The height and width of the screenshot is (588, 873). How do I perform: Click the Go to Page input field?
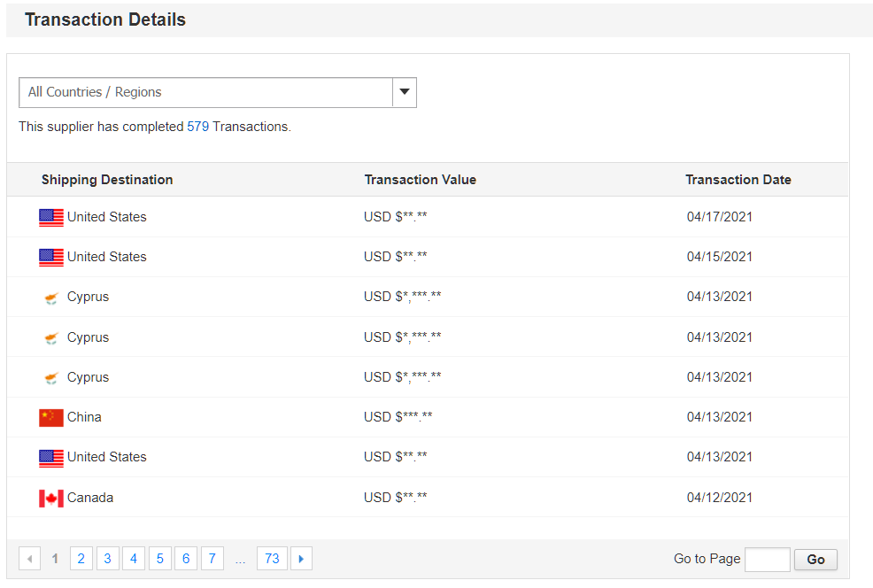click(x=767, y=559)
